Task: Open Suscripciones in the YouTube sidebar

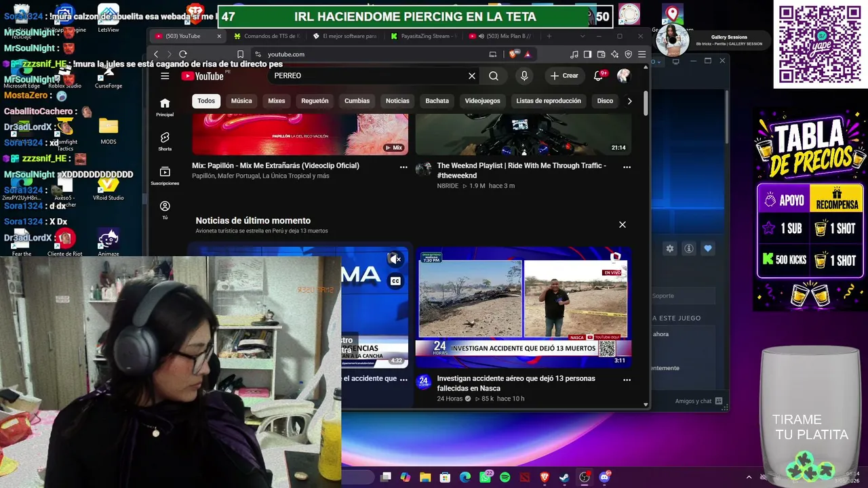Action: (x=165, y=176)
